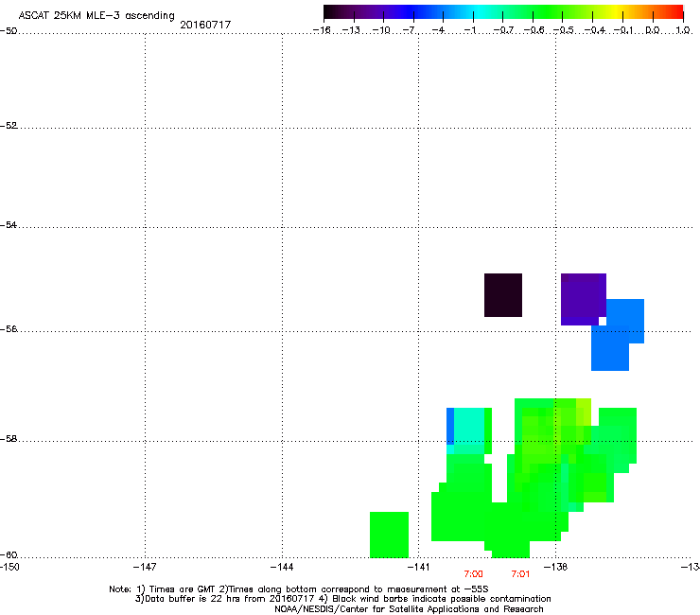
Task: Click the color bar's red right end
Action: [676, 12]
